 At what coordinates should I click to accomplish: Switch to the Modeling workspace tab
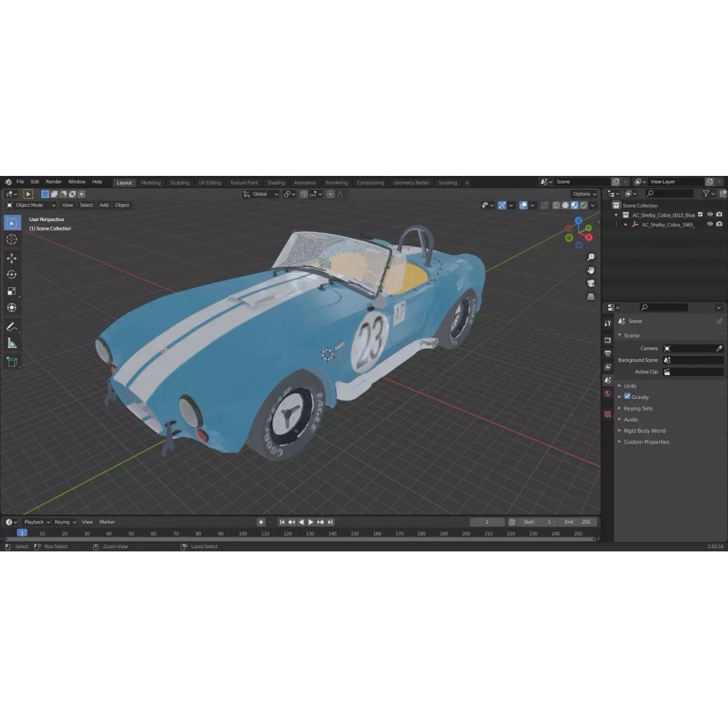pos(151,183)
